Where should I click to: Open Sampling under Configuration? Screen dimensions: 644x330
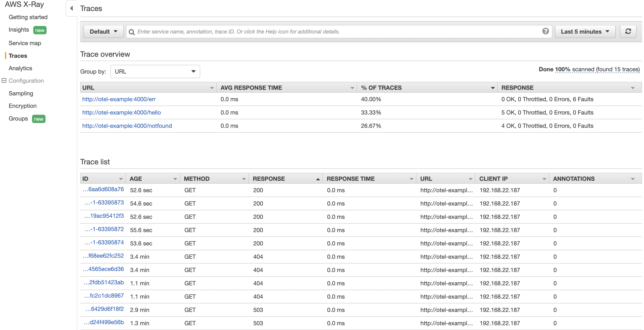pos(21,93)
